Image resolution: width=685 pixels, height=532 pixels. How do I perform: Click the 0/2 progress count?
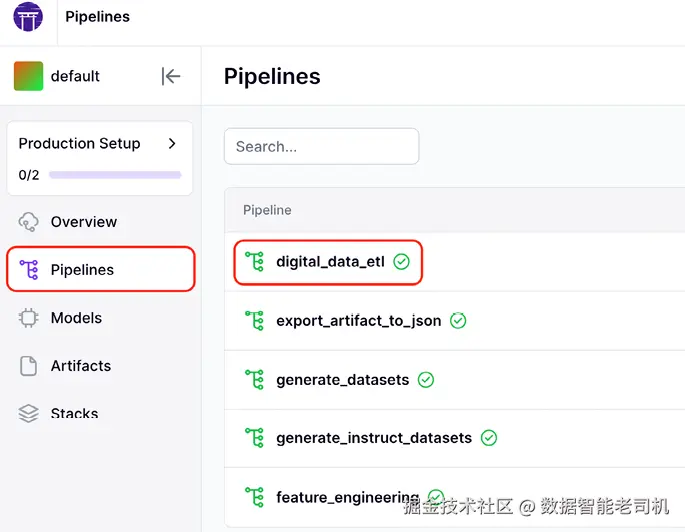[x=29, y=175]
